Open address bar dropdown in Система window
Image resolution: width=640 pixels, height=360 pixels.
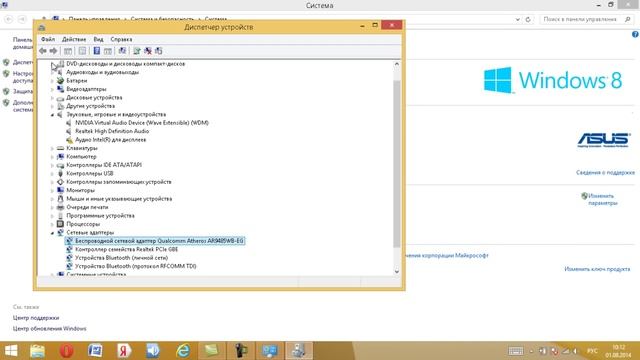[x=518, y=19]
